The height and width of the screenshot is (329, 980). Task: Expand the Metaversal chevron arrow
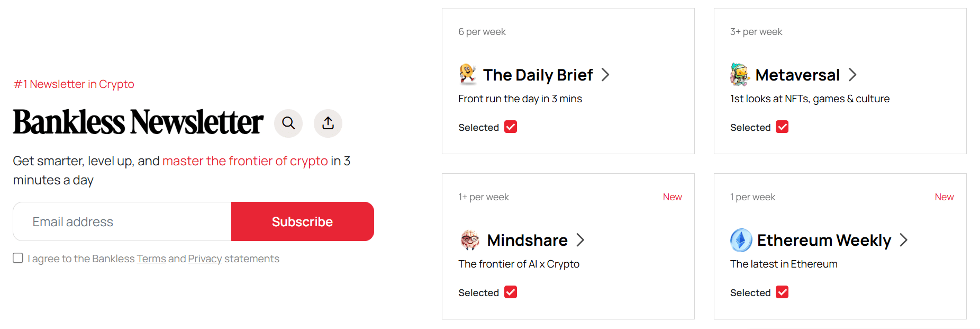[852, 75]
